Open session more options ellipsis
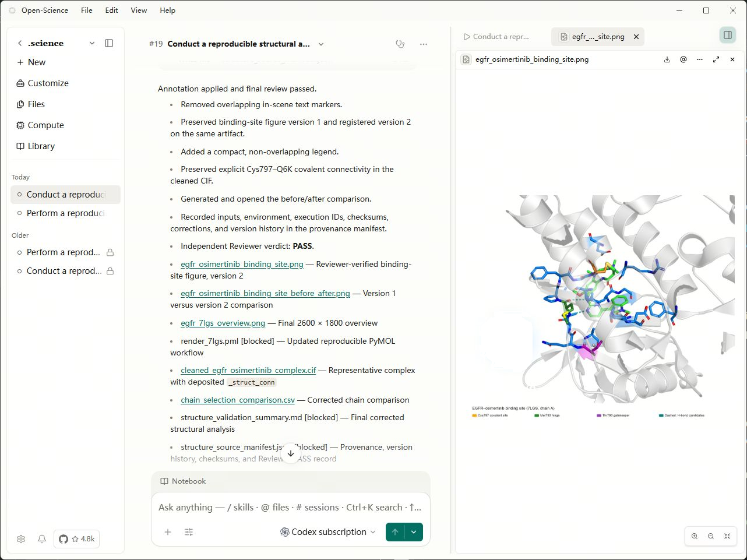Image resolution: width=747 pixels, height=560 pixels. pos(424,44)
